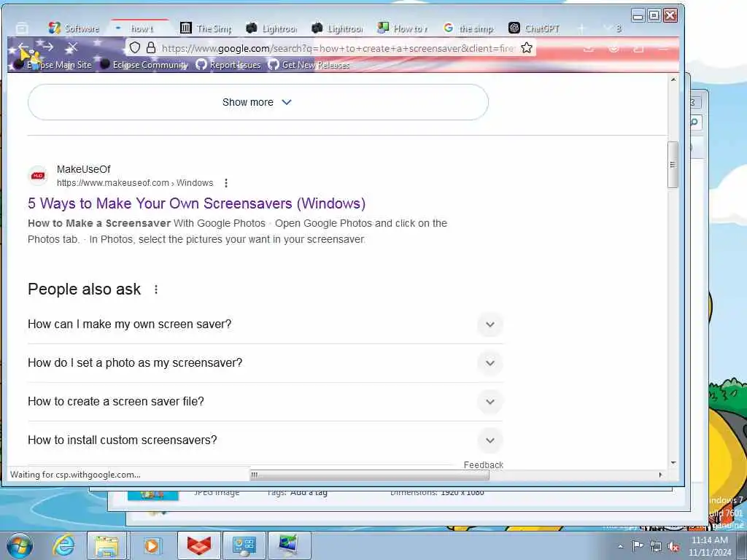Open People also ask options menu
747x560 pixels.
coord(156,289)
